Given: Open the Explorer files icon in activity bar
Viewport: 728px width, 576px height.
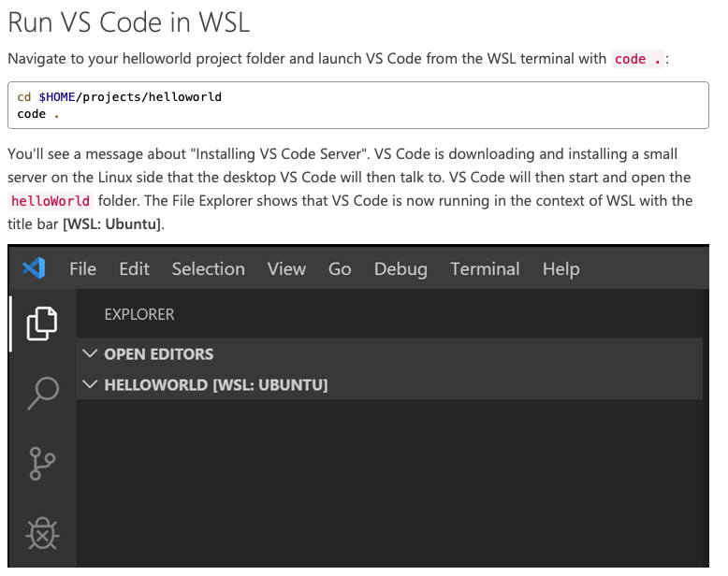Looking at the screenshot, I should (42, 324).
